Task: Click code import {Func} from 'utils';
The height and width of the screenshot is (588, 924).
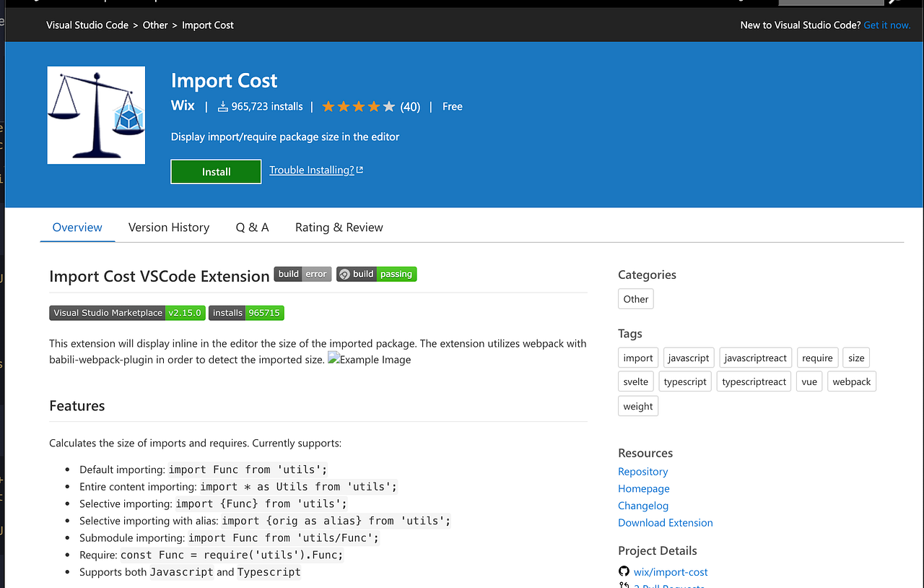Action: coord(261,503)
